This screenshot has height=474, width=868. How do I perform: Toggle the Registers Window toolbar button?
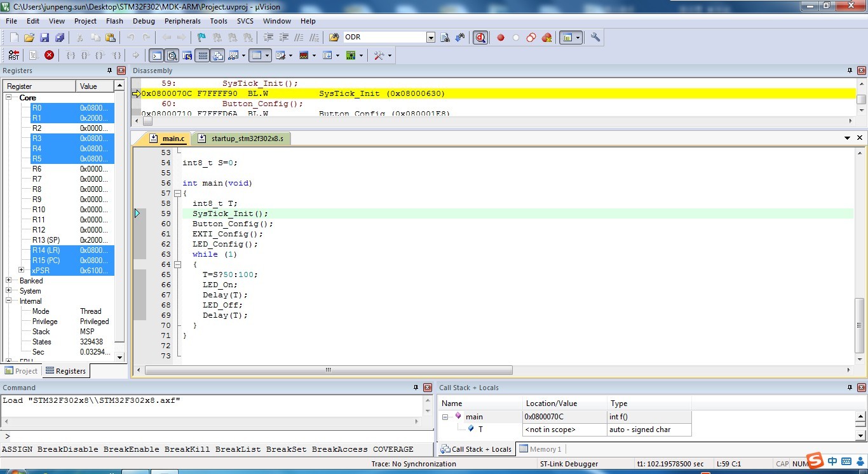[x=202, y=55]
